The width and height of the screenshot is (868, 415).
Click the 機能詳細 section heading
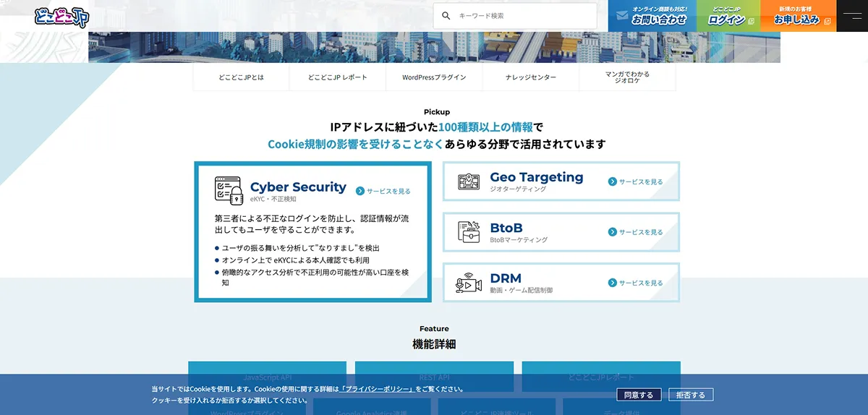point(434,344)
